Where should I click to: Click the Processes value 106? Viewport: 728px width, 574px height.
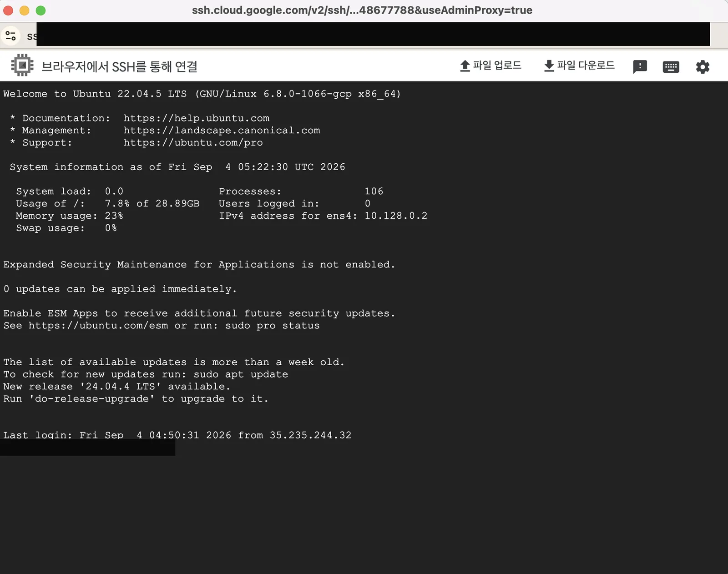[374, 191]
